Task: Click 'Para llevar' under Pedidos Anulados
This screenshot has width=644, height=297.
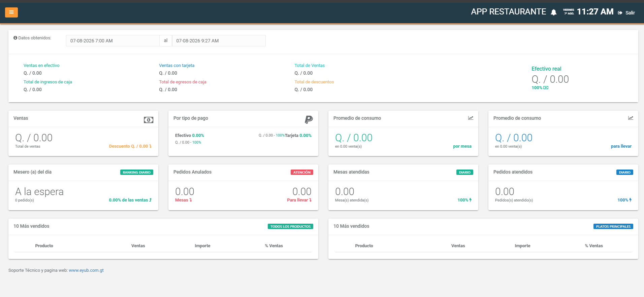Action: point(299,200)
